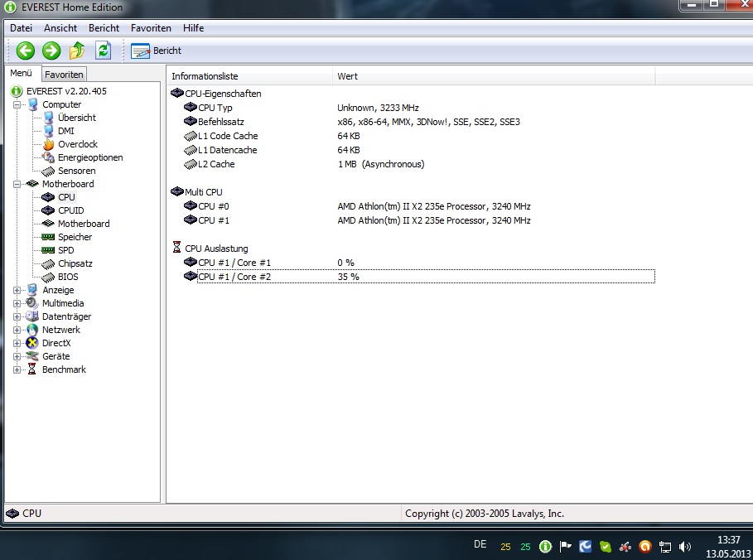The width and height of the screenshot is (753, 560).
Task: Open the Motherboard sub-item board icon
Action: click(x=48, y=224)
